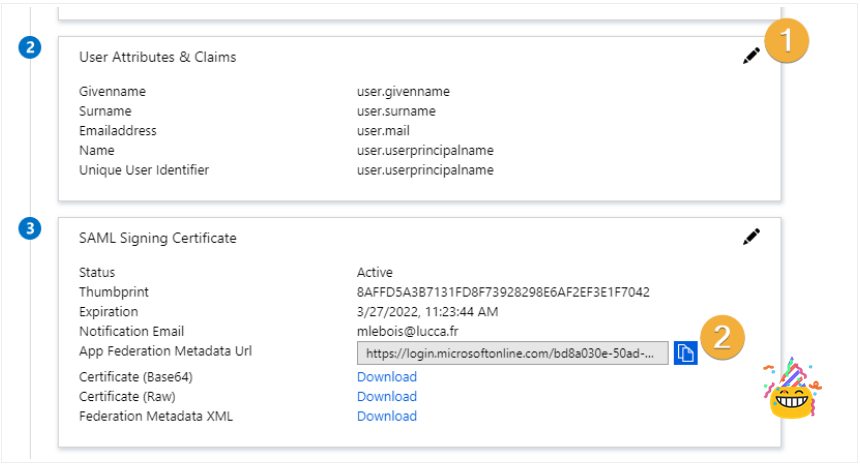Click the User Attributes & Claims heading
This screenshot has height=464, width=860.
tap(157, 57)
